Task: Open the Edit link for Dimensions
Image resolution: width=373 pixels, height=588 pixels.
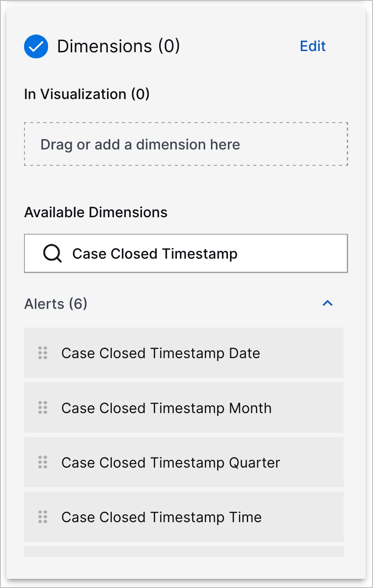Action: [x=313, y=46]
